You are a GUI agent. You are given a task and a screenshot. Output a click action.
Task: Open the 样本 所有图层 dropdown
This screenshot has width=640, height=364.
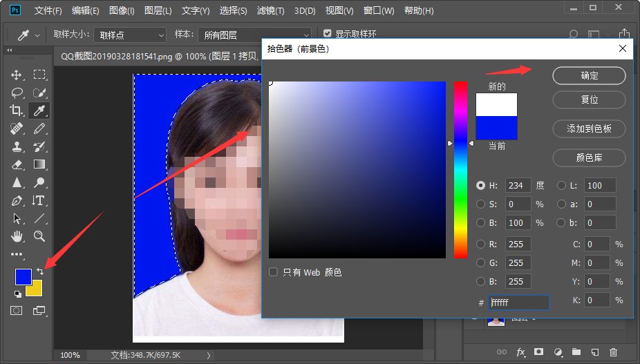click(255, 35)
